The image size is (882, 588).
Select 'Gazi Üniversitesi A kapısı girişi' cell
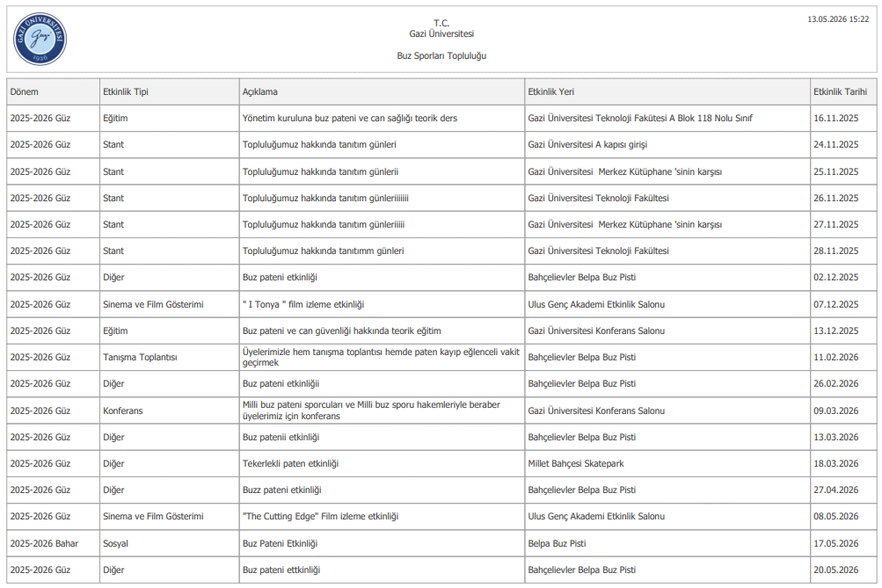point(667,144)
